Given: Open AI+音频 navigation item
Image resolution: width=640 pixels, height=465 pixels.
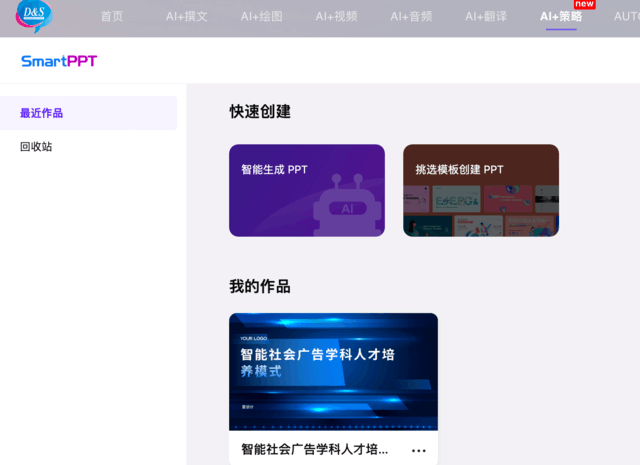Looking at the screenshot, I should 411,16.
